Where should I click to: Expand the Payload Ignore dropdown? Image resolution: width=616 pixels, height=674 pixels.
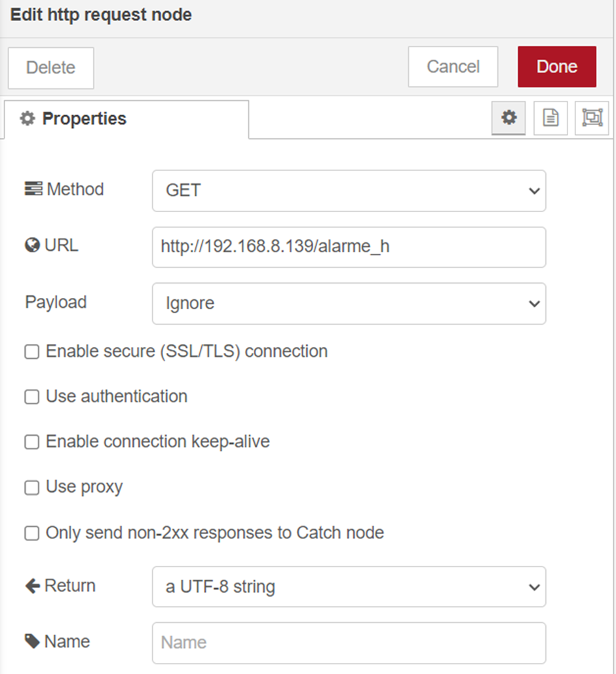click(x=349, y=303)
